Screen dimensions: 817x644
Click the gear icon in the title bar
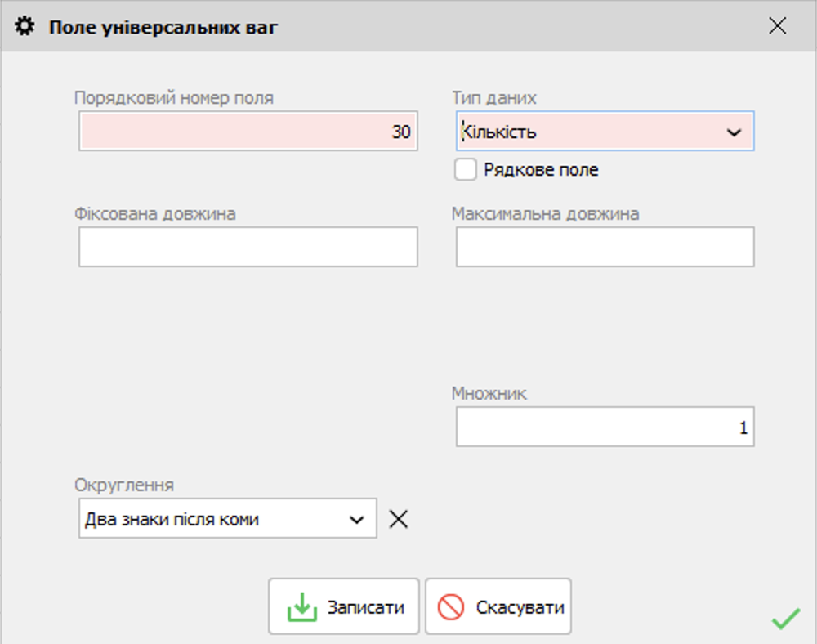pyautogui.click(x=25, y=27)
